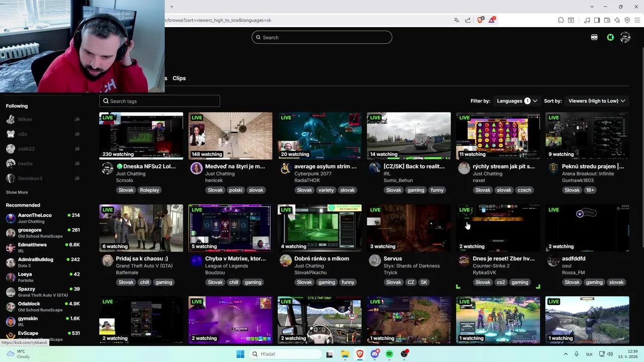Click the polski tag under henicek
The image size is (644, 362).
point(235,190)
